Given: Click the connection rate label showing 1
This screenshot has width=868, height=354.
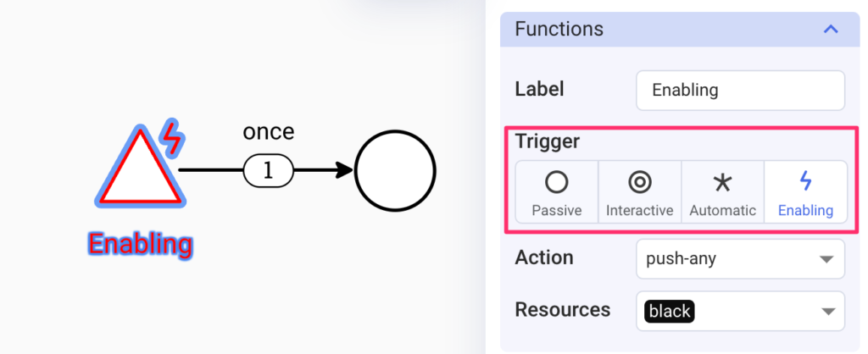Looking at the screenshot, I should pyautogui.click(x=268, y=171).
